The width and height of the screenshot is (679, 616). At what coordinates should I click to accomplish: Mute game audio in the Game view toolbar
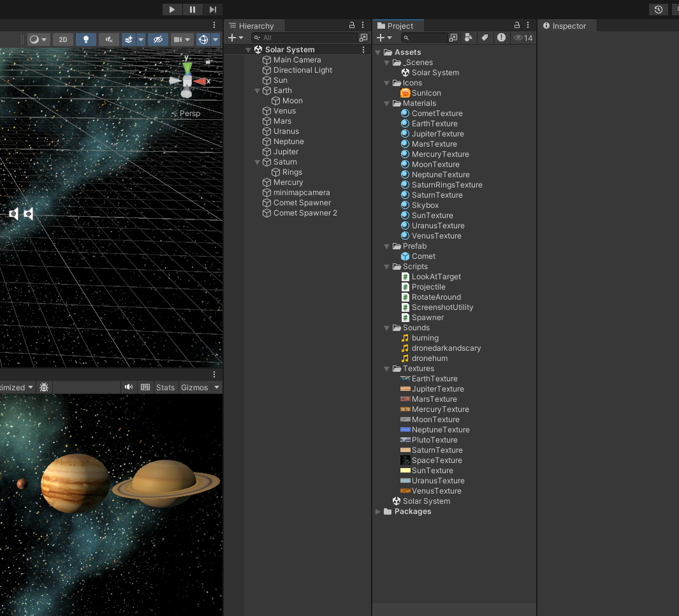pos(129,387)
